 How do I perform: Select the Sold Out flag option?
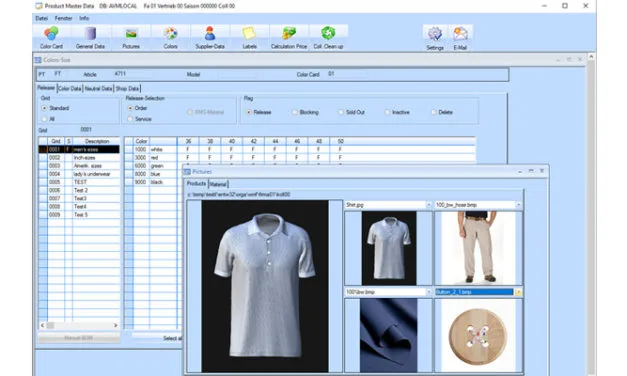click(x=341, y=112)
